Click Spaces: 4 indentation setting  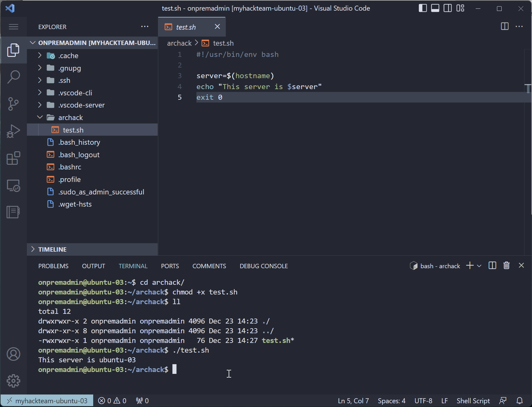pyautogui.click(x=391, y=400)
